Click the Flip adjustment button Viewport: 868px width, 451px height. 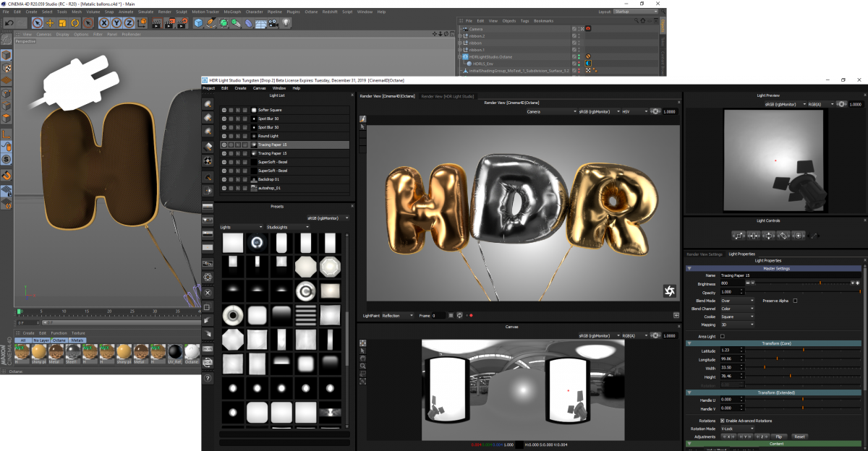(779, 437)
